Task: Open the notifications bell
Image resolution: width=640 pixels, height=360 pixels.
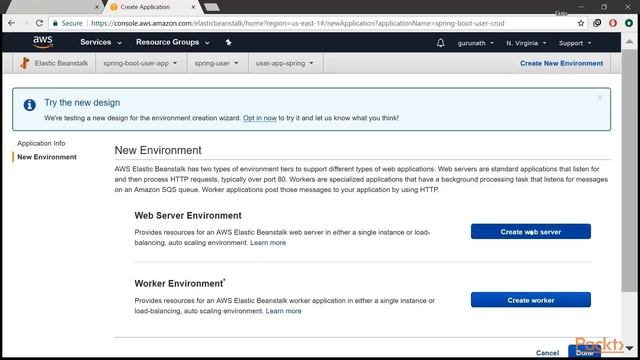Action: pyautogui.click(x=440, y=43)
